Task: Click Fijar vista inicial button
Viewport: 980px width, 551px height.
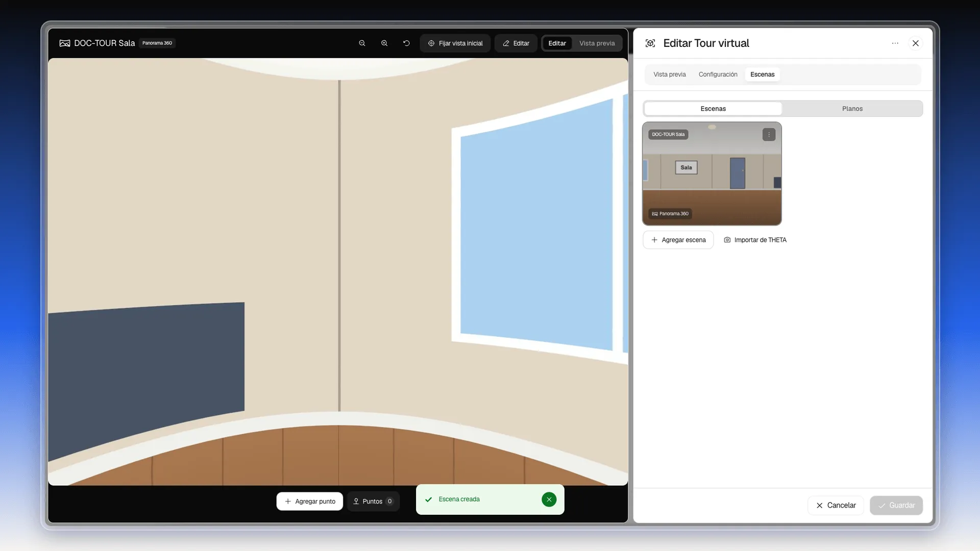Action: tap(455, 43)
